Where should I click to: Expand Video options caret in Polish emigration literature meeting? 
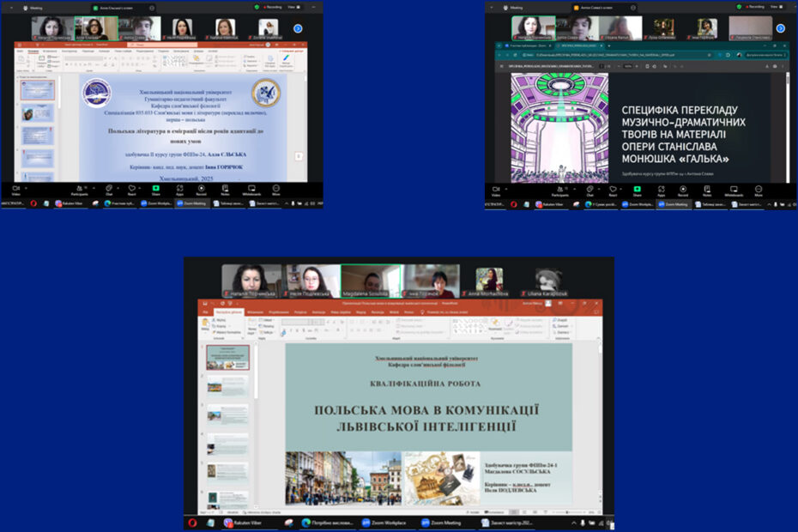[x=27, y=187]
